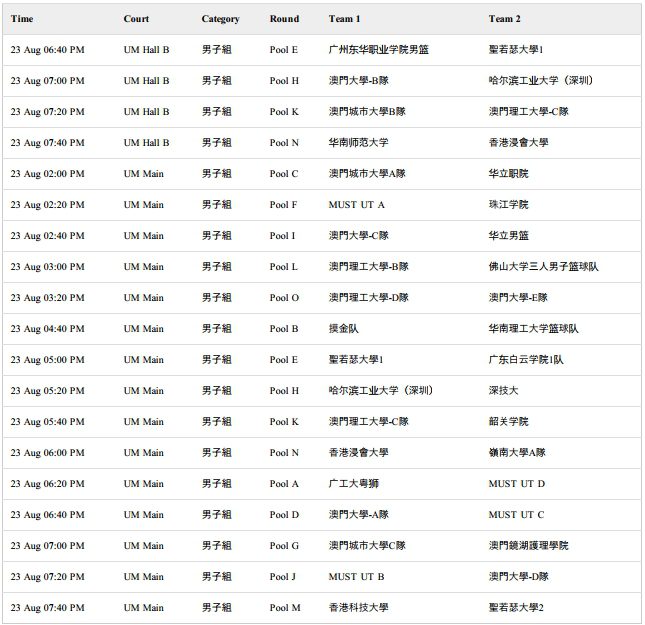Click the Time column header
645x625 pixels.
[x=22, y=19]
